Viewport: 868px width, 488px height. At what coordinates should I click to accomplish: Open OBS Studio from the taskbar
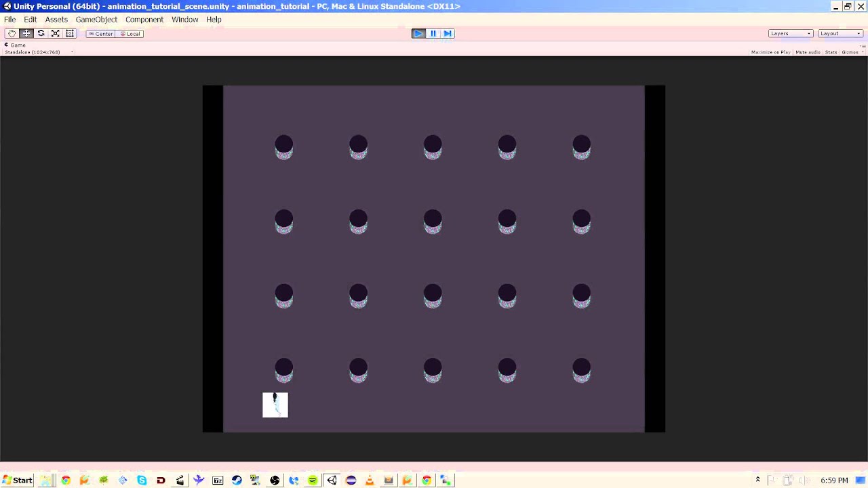[275, 480]
